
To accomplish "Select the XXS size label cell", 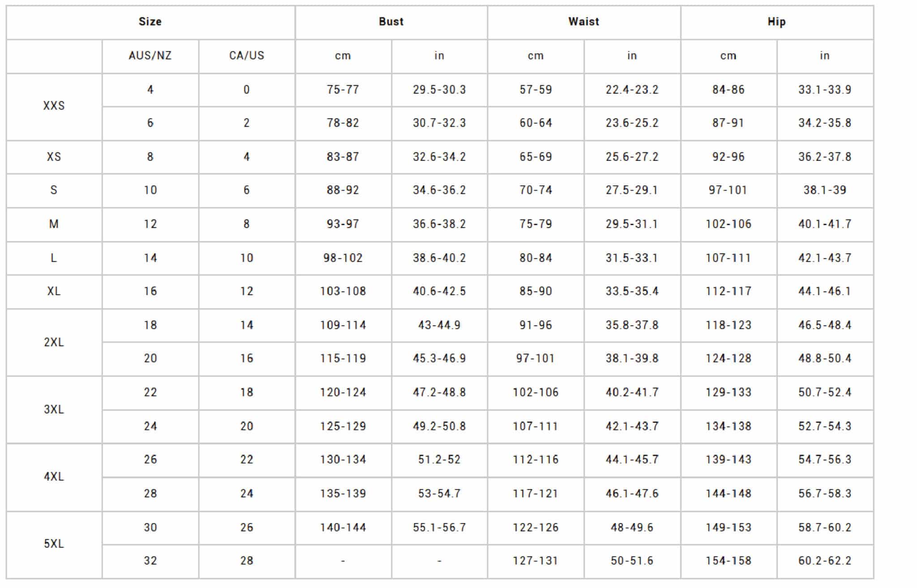I will pos(54,106).
